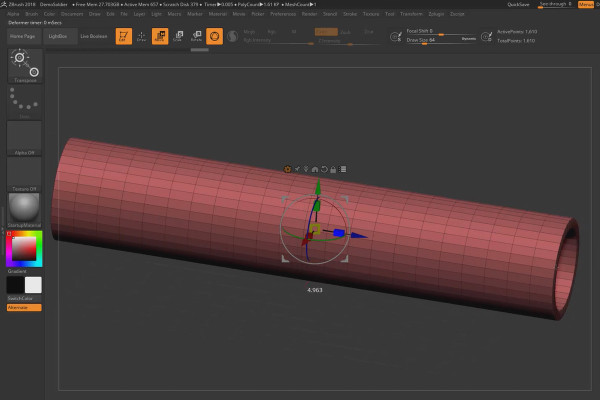The width and height of the screenshot is (600, 400).
Task: Toggle the Menus button
Action: pos(585,5)
